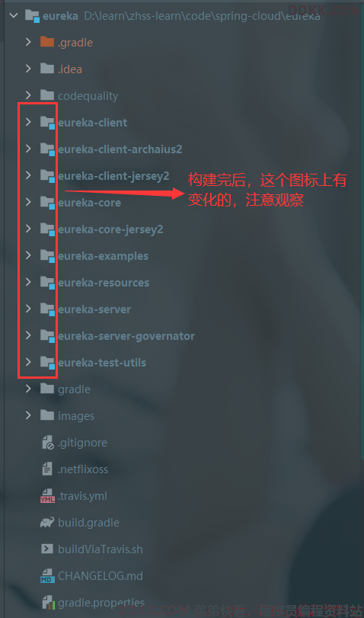This screenshot has height=618, width=364.
Task: Select eureka-client-archaius2 in the tree
Action: [x=120, y=149]
